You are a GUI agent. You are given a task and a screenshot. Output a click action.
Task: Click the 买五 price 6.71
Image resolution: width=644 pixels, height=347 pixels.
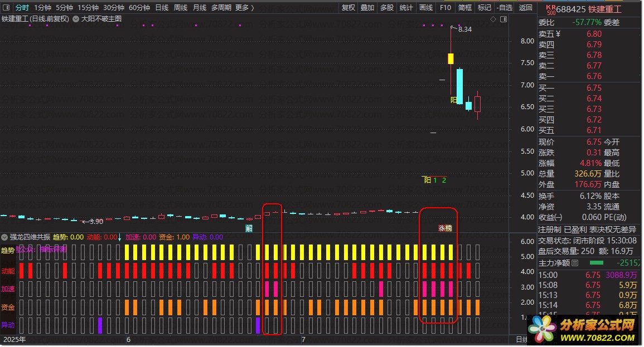pos(594,130)
